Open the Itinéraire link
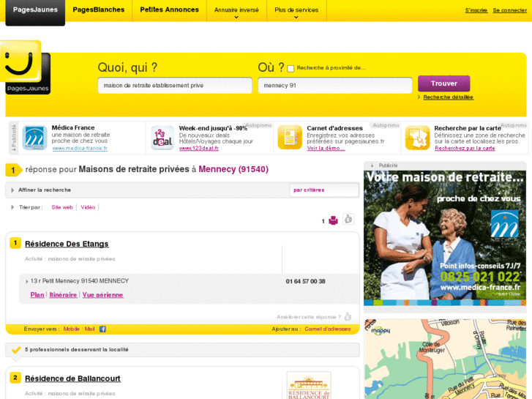This screenshot has width=532, height=399. 63,295
